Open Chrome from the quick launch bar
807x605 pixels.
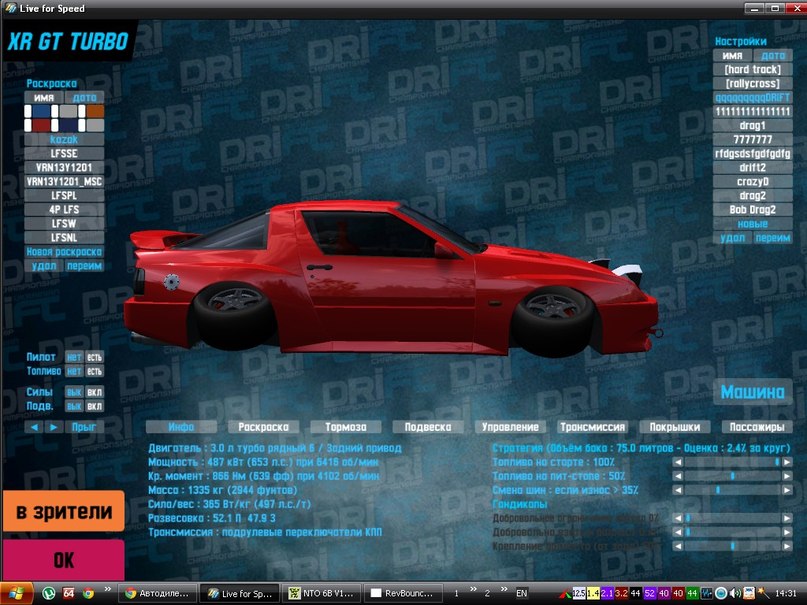pyautogui.click(x=89, y=593)
